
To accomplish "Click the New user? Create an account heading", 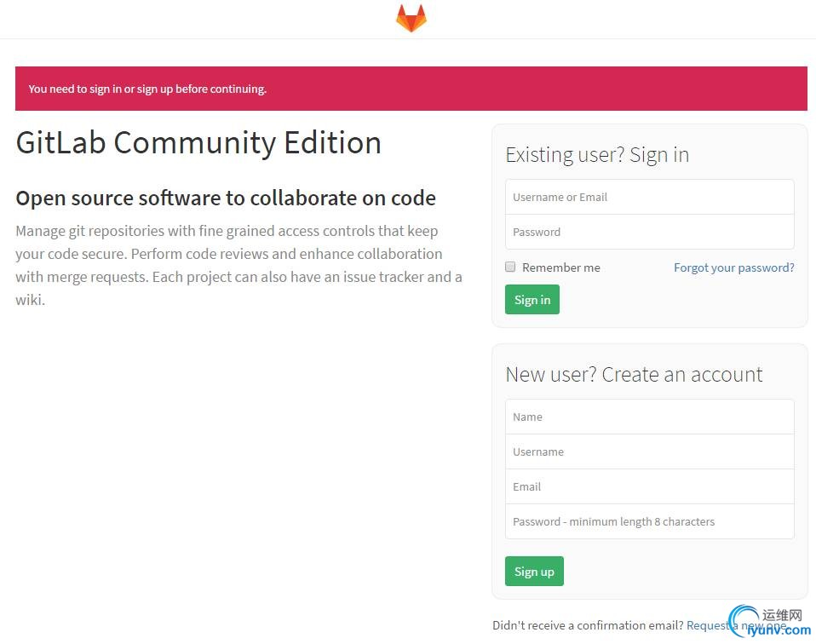I will pyautogui.click(x=634, y=374).
